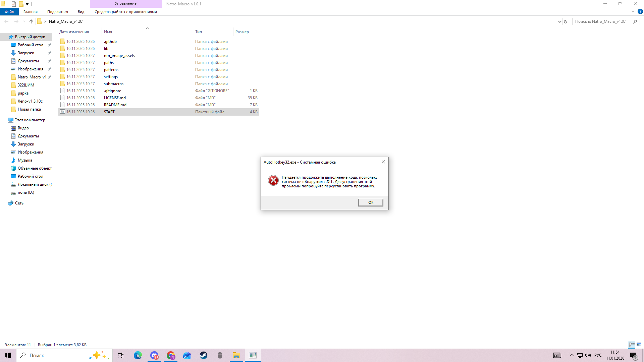Expand the ribbon with the chevron arrow

pos(633,11)
